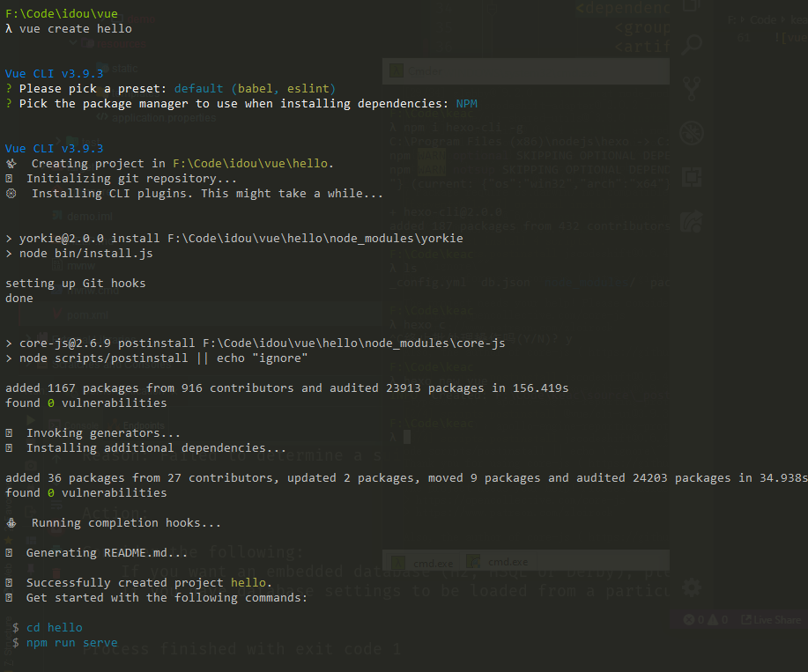Click the 'vue create hello' command line
The image size is (808, 672).
[69, 29]
